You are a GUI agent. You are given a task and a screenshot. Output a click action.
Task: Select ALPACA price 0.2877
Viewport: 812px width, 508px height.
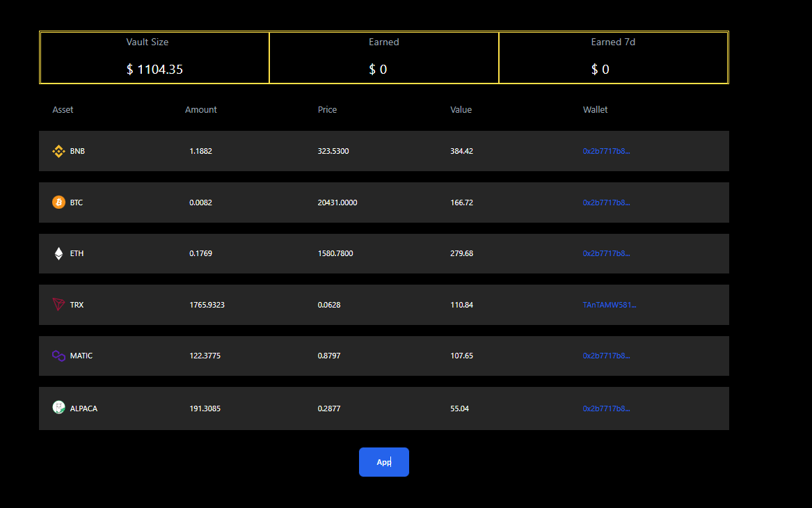[329, 408]
